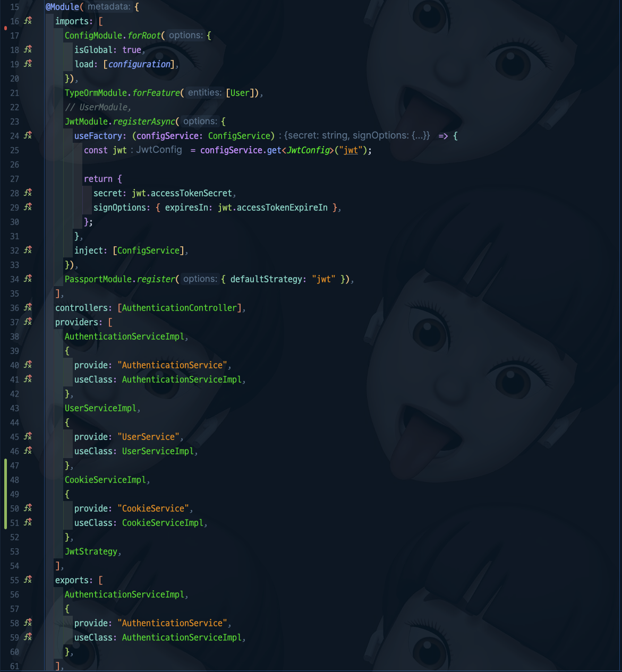This screenshot has height=672, width=622.
Task: Click defaultStrategy on line 34
Action: click(266, 279)
